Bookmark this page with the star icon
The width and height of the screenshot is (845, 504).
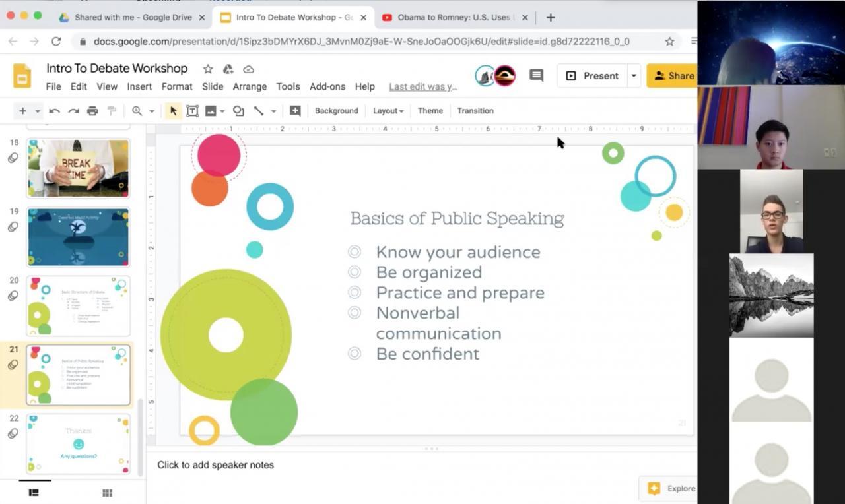click(669, 42)
